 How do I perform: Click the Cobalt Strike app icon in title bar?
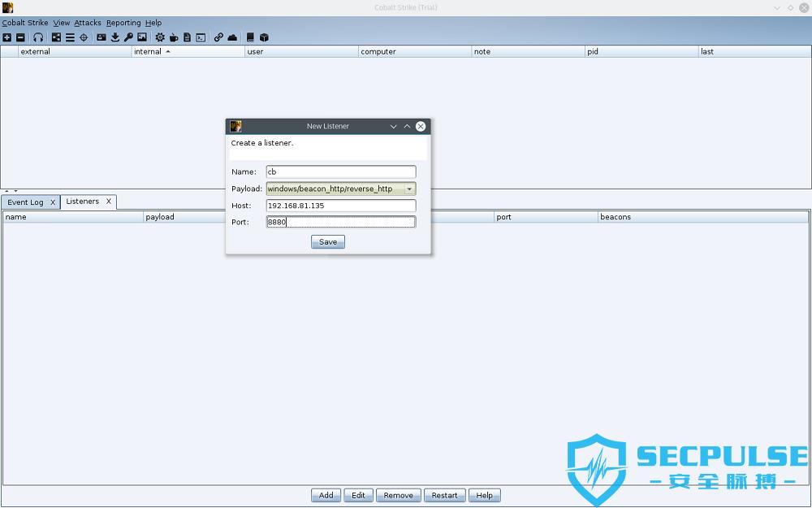[7, 7]
